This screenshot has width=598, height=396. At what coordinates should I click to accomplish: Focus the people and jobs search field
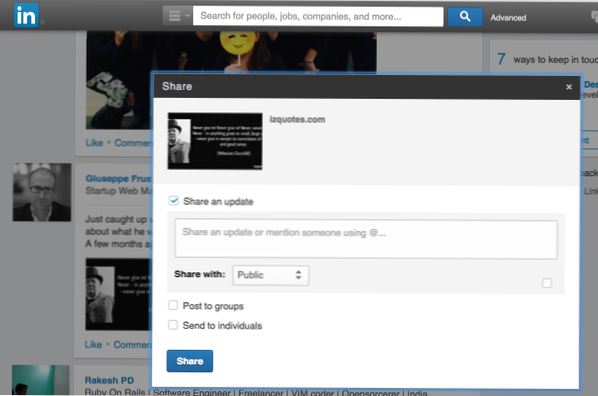point(318,16)
